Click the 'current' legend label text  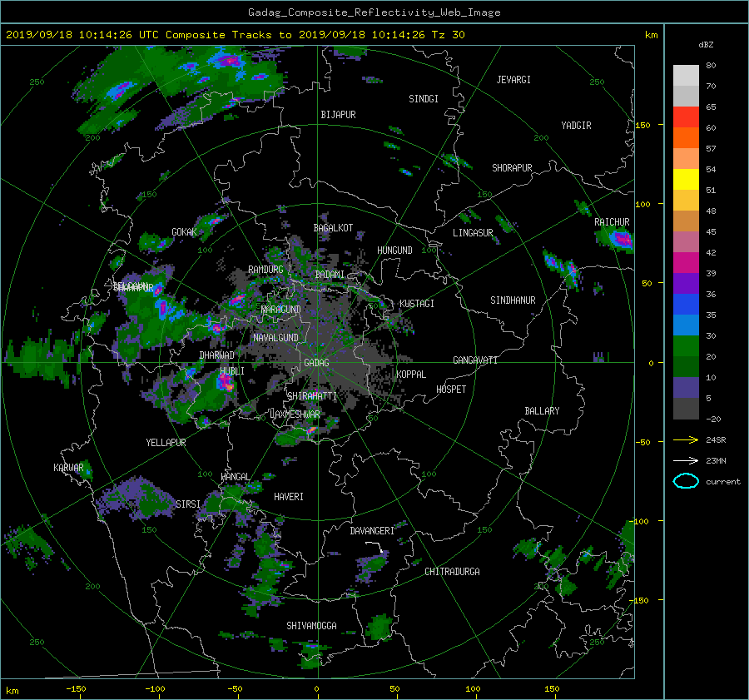pos(722,482)
